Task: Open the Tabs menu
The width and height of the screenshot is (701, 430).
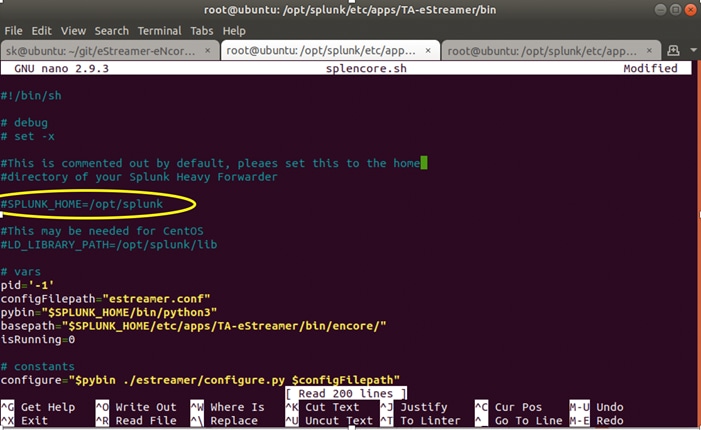Action: [x=202, y=31]
